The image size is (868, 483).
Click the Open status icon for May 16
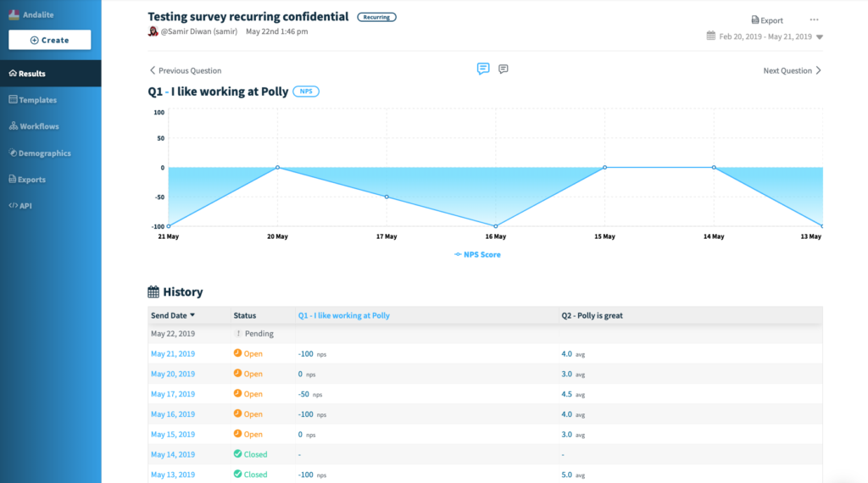tap(237, 414)
